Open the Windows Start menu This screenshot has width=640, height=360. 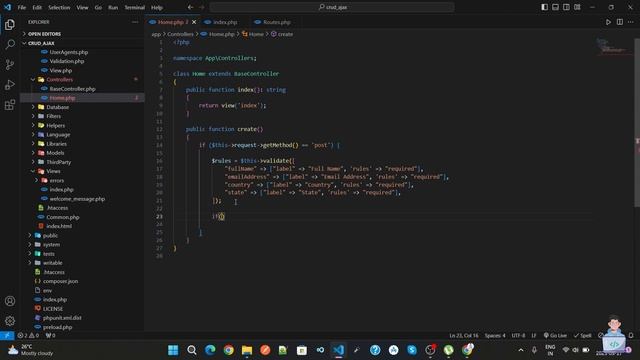coord(173,350)
